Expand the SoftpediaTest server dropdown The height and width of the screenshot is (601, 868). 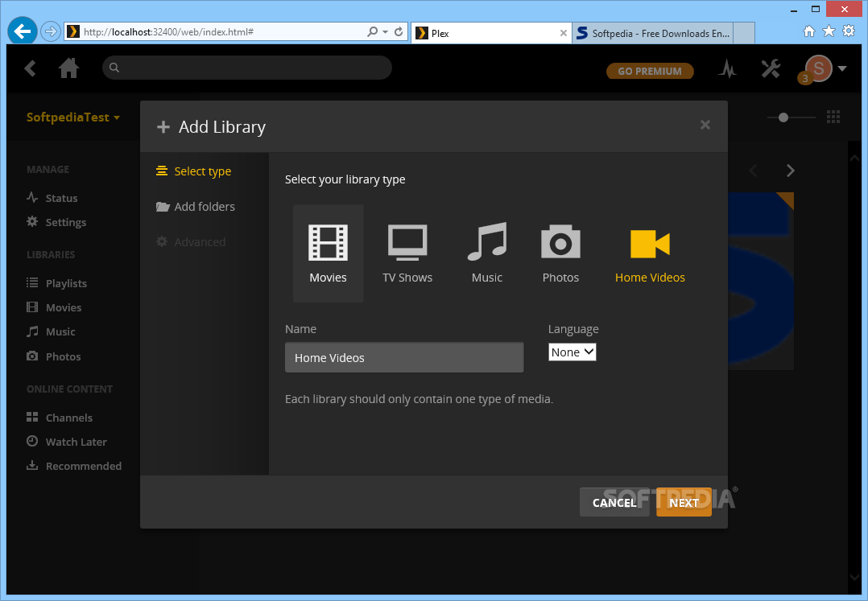pyautogui.click(x=73, y=117)
